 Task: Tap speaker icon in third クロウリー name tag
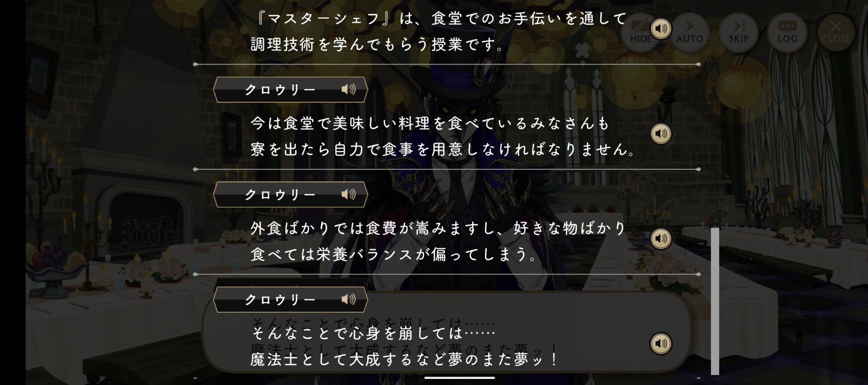(x=349, y=299)
